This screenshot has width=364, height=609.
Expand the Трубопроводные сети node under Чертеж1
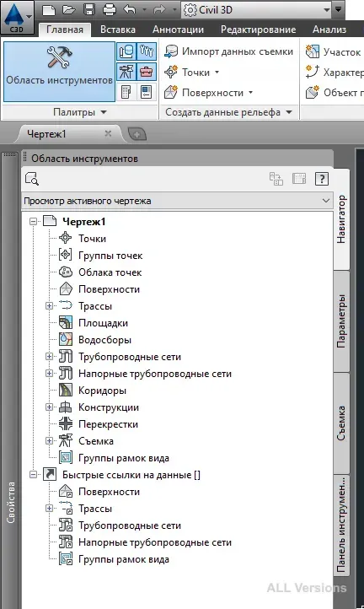tap(49, 356)
